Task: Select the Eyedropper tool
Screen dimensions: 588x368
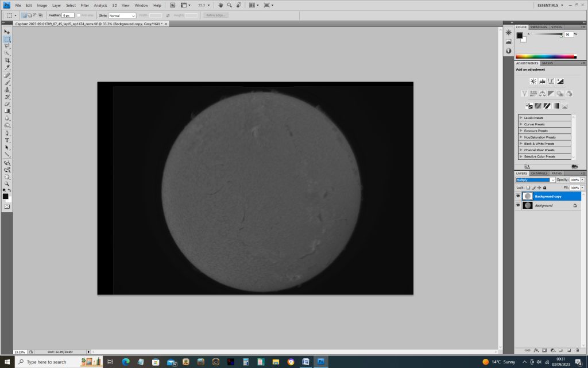Action: [7, 68]
